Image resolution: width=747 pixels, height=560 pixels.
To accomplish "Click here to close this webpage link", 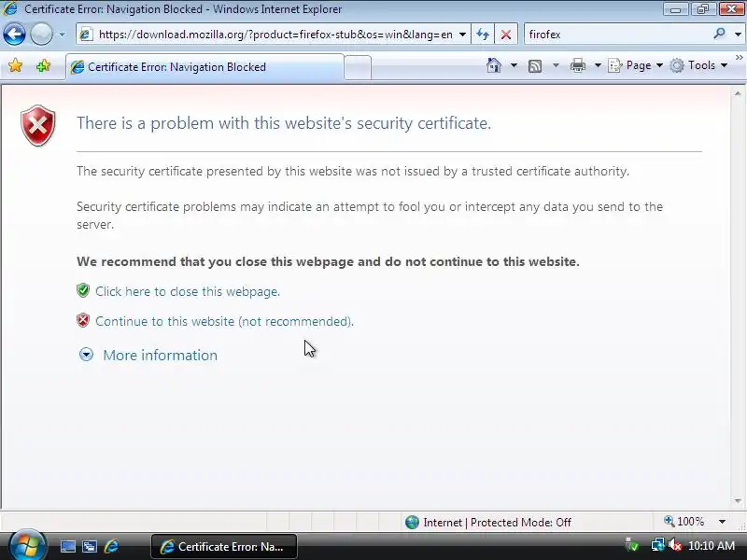I will pyautogui.click(x=188, y=291).
